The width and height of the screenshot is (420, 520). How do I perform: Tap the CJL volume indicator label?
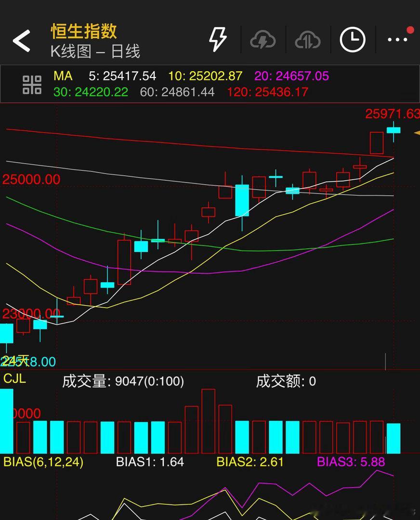coord(14,378)
